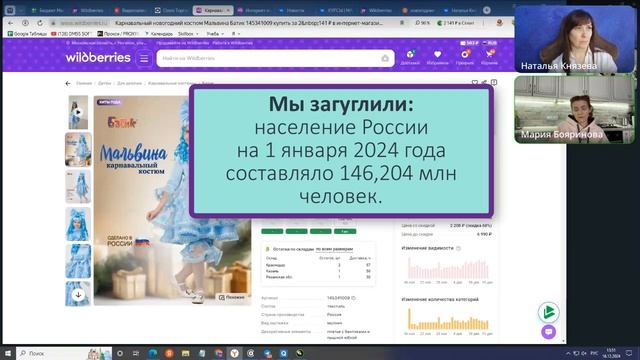The image size is (640, 360).
Task: Open the Прокси bookmark
Action: 118,34
